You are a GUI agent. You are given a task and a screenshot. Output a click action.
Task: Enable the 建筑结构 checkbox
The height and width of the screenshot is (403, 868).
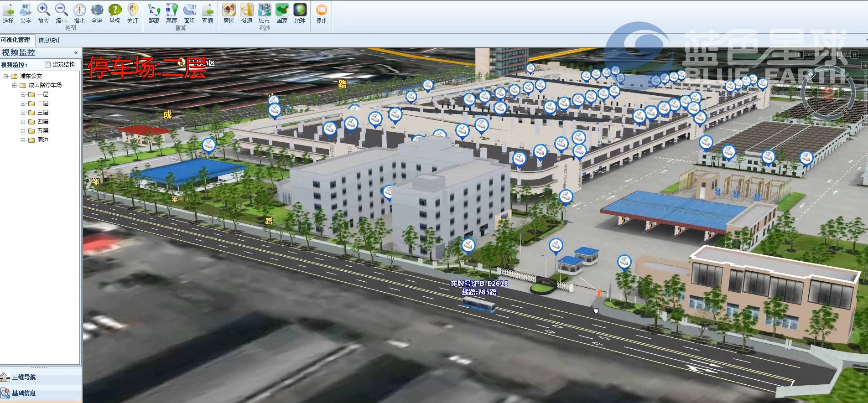[47, 65]
